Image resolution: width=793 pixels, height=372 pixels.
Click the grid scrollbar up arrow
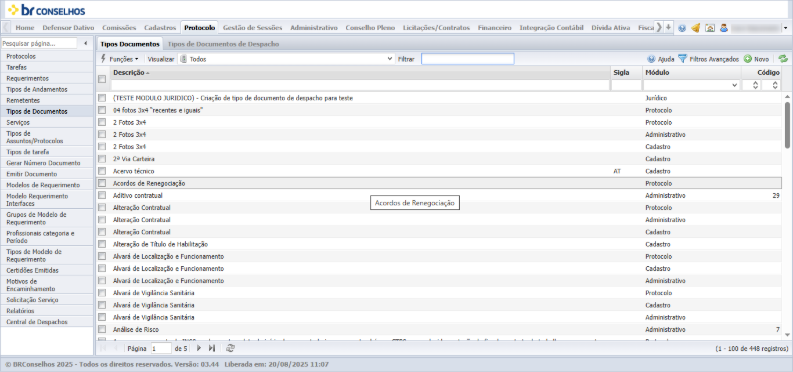[x=787, y=97]
